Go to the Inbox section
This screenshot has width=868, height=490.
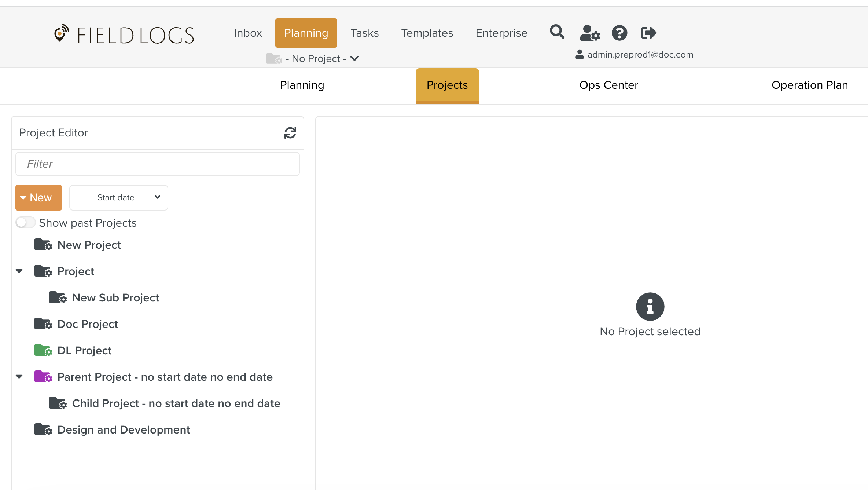pyautogui.click(x=248, y=33)
